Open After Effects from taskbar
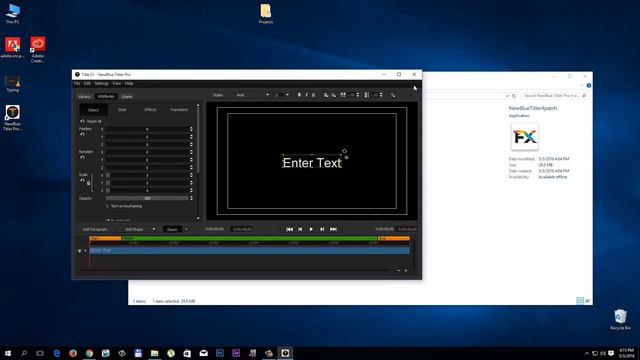The width and height of the screenshot is (640, 360). [236, 353]
